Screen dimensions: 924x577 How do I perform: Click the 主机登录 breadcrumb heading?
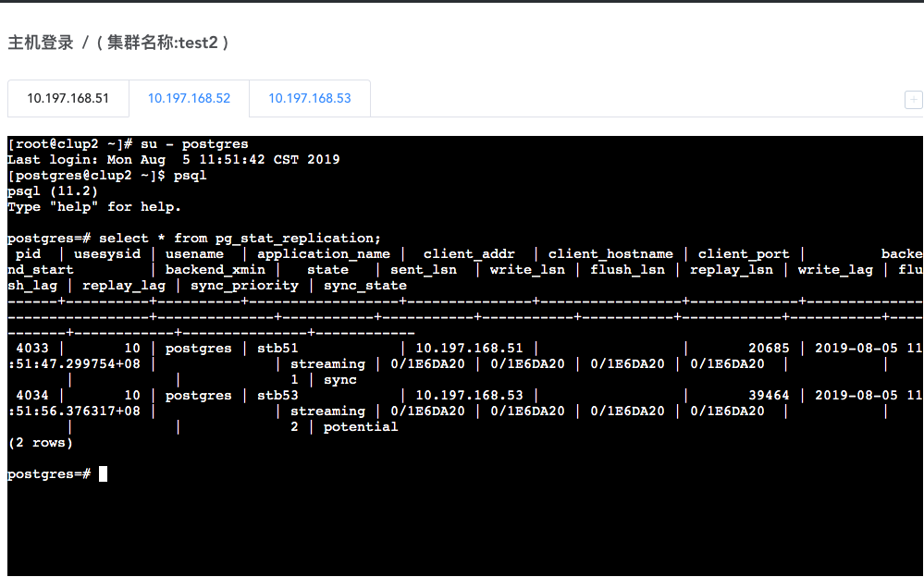[41, 43]
